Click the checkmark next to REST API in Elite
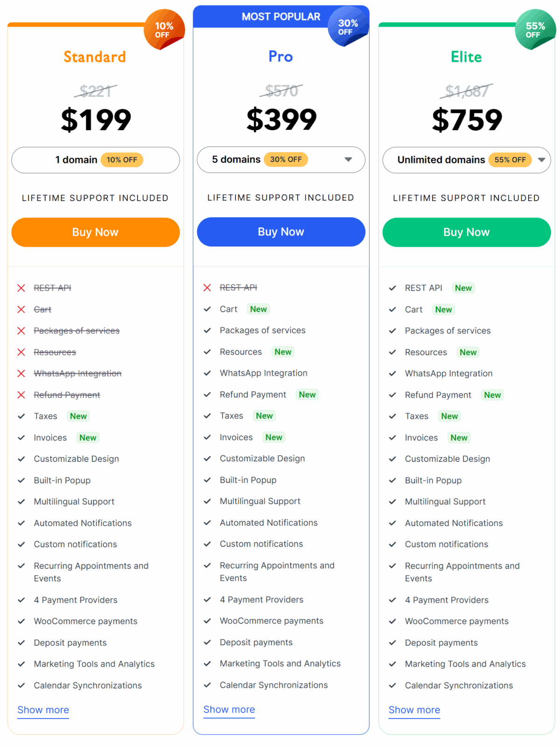This screenshot has width=560, height=747. [x=392, y=288]
